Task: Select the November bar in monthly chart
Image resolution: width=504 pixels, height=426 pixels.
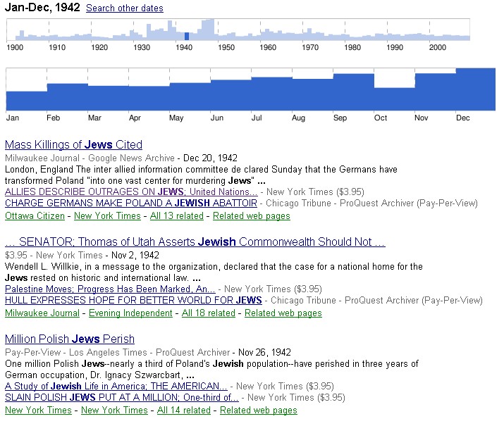Action: (435, 92)
